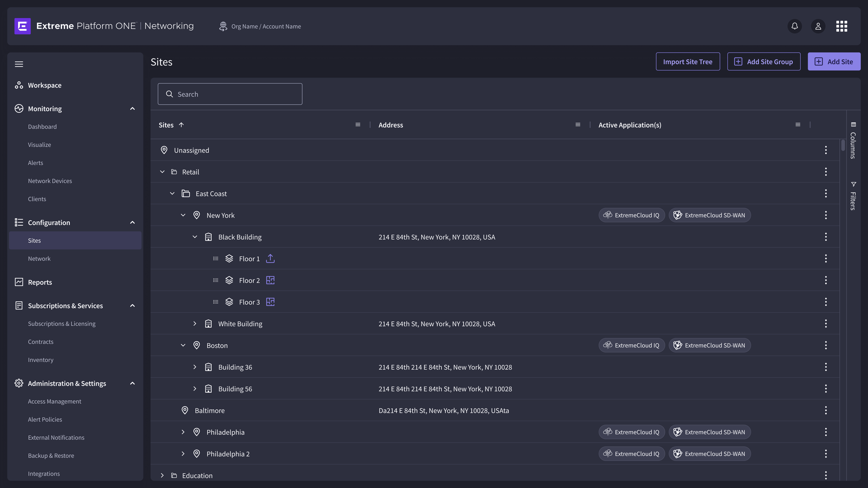Collapse the East Coast group
This screenshot has height=488, width=868.
click(172, 193)
